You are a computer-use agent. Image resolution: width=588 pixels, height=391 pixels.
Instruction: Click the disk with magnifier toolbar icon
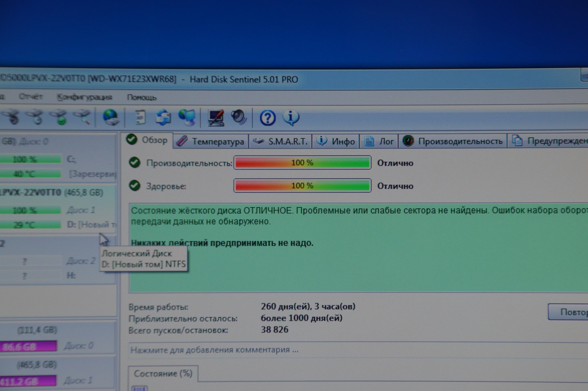(82, 117)
